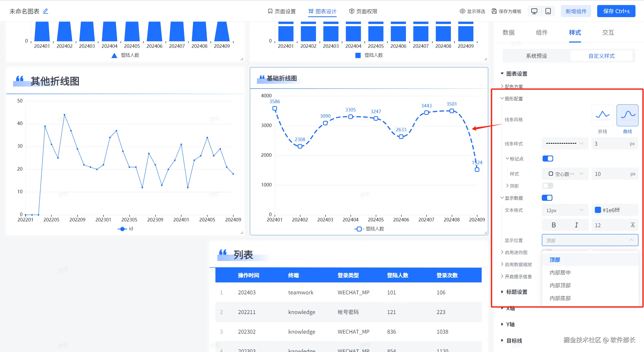Switch to the 数据 panel tab
644x352 pixels.
pos(508,32)
